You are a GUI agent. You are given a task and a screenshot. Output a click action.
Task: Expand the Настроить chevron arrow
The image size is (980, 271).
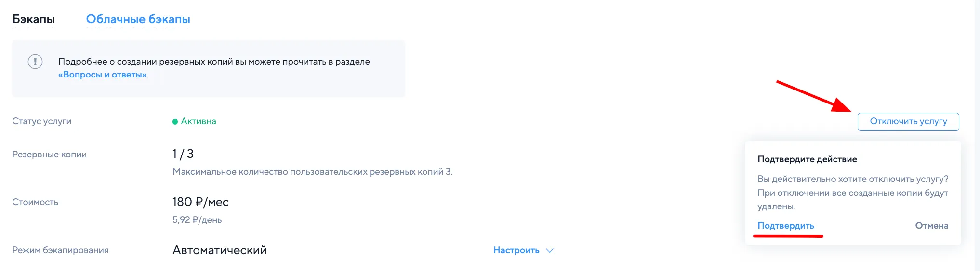[550, 250]
